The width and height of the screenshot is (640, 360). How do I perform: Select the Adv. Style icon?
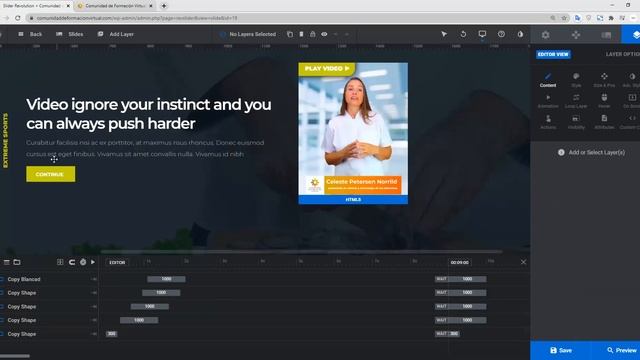(x=631, y=80)
